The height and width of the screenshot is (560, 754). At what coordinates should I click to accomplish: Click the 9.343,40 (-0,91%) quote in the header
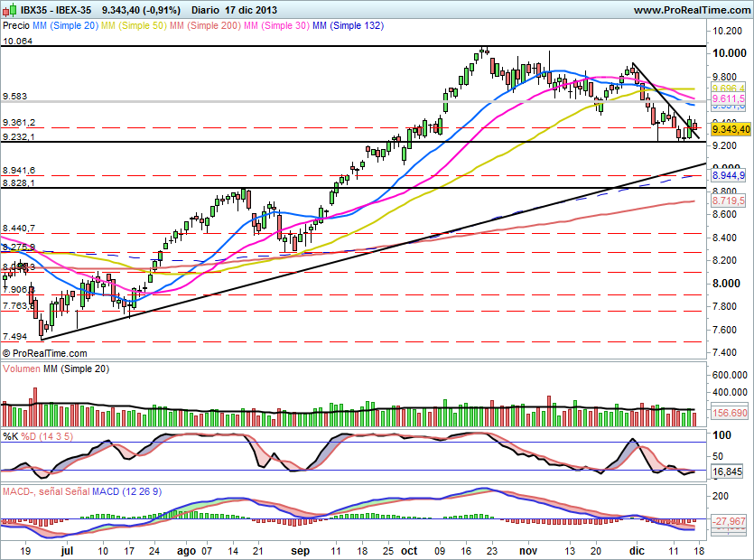(141, 10)
